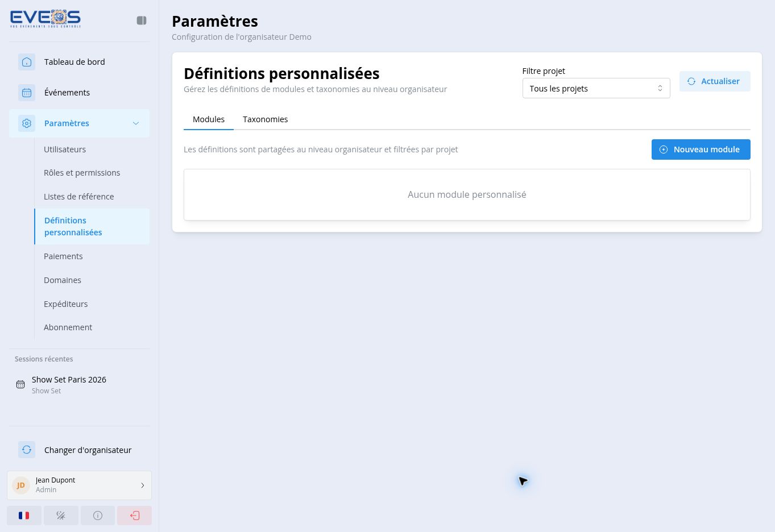Viewport: 775px width, 532px height.
Task: Click the refresh icon in the Actualiser button
Action: point(691,81)
